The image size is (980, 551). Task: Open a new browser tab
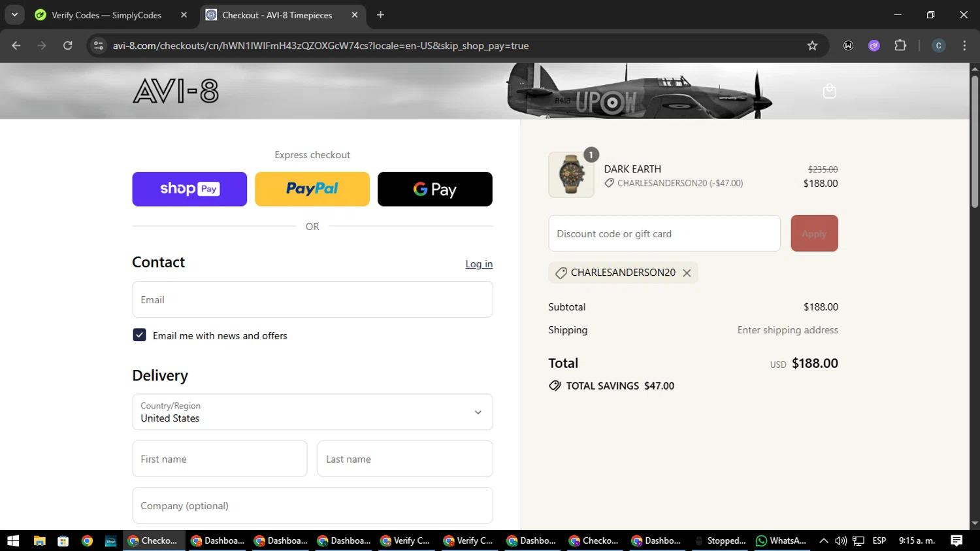[x=380, y=15]
